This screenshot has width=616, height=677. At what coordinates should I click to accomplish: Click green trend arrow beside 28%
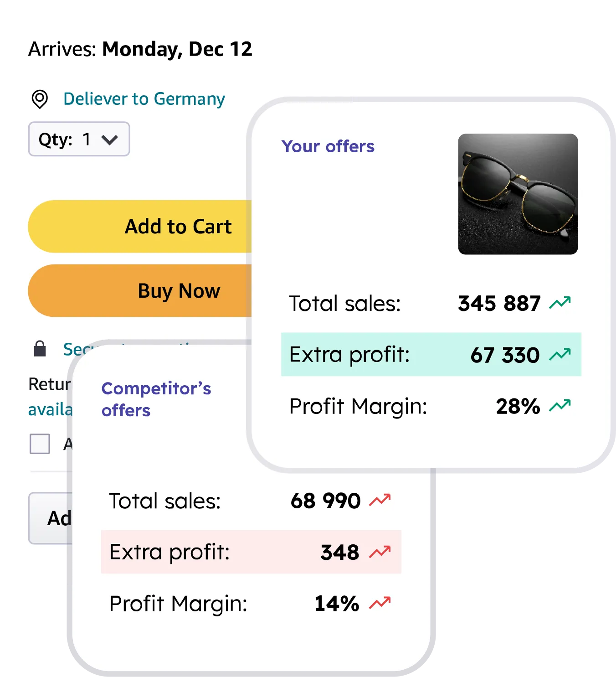(x=560, y=405)
